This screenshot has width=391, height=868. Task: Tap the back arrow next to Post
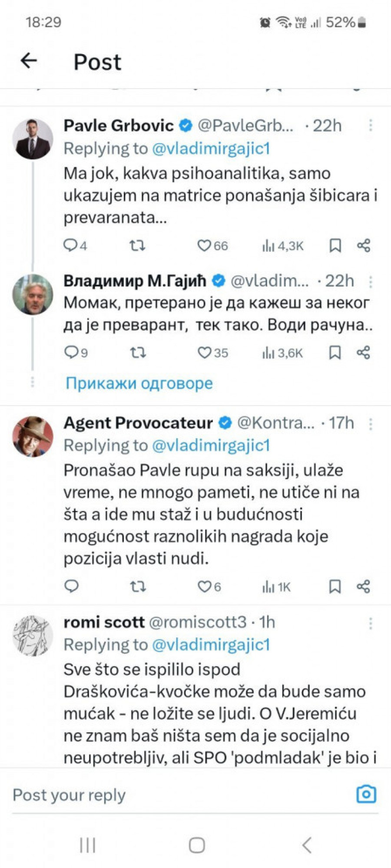pyautogui.click(x=29, y=61)
